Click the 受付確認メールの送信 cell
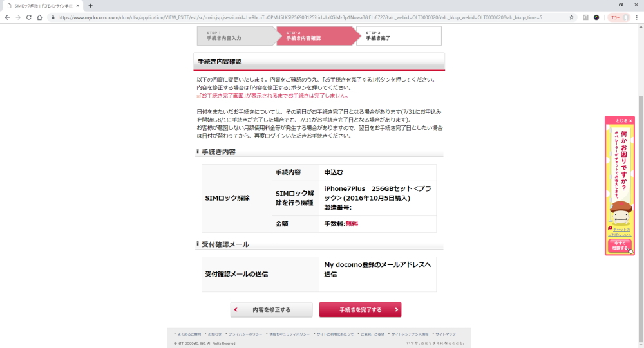Screen dimensions: 644x348 pyautogui.click(x=260, y=274)
